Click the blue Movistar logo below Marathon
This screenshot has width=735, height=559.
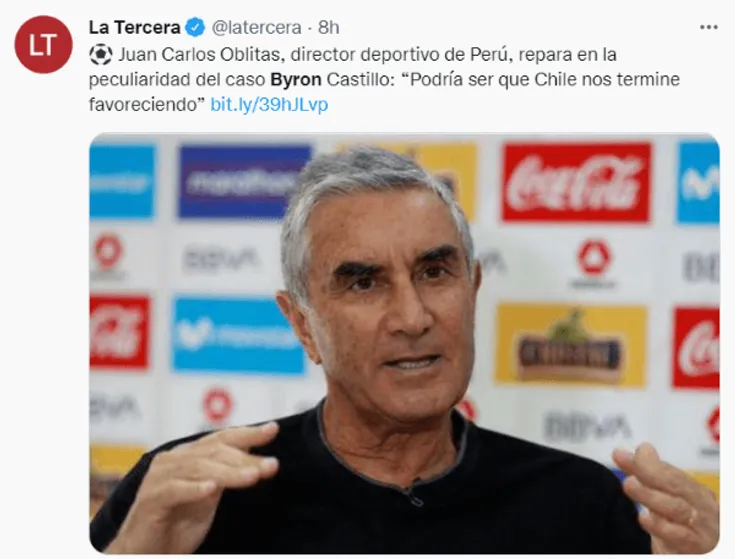238,335
